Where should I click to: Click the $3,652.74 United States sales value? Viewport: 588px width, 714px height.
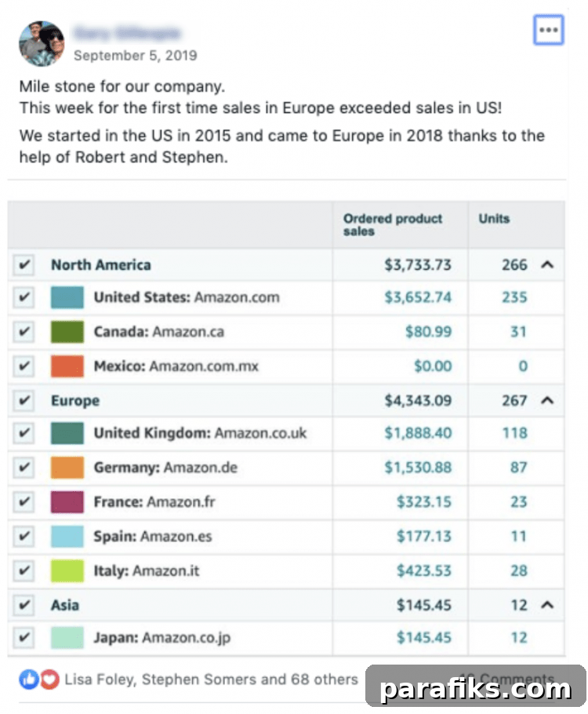pyautogui.click(x=418, y=297)
